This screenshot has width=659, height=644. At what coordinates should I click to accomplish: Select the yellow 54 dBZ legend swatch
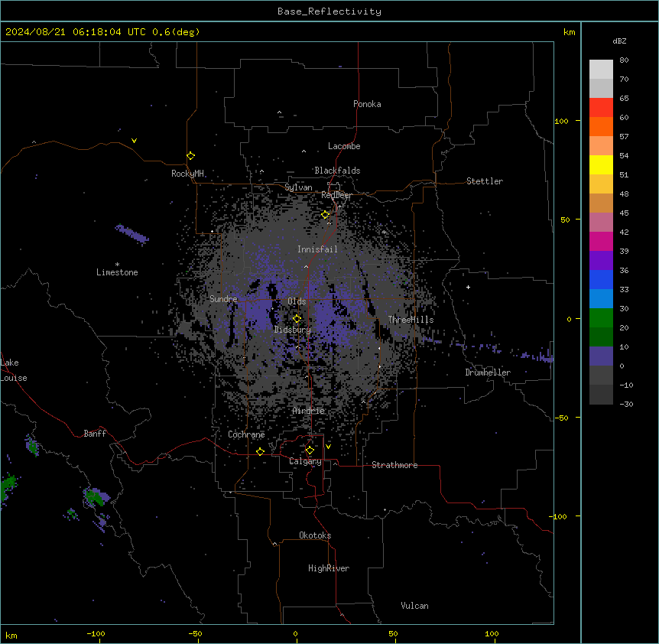601,164
